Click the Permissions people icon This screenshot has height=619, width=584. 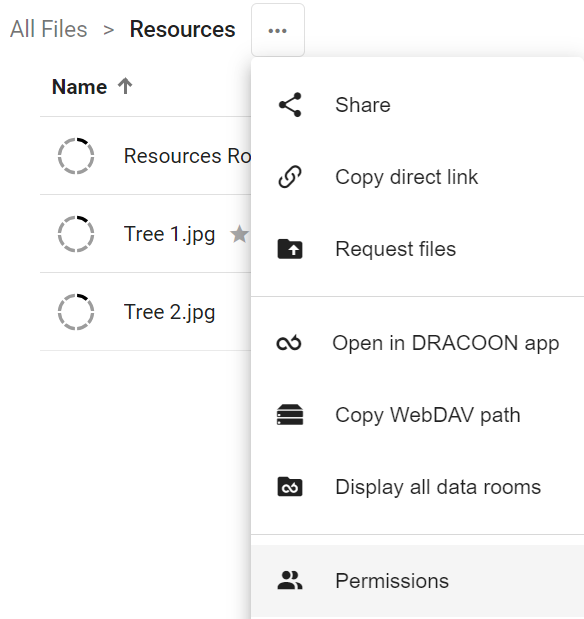click(x=290, y=580)
